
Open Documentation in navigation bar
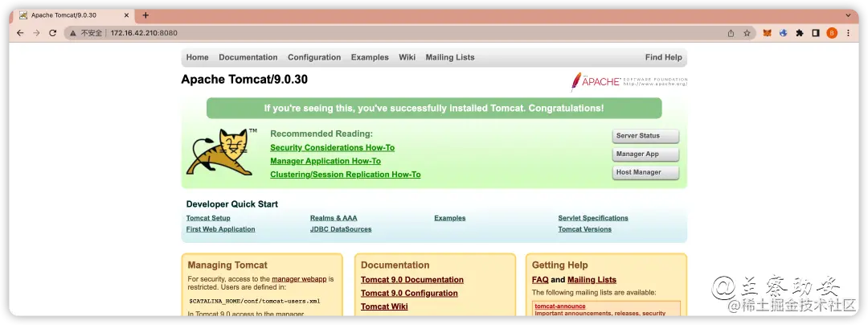coord(248,58)
